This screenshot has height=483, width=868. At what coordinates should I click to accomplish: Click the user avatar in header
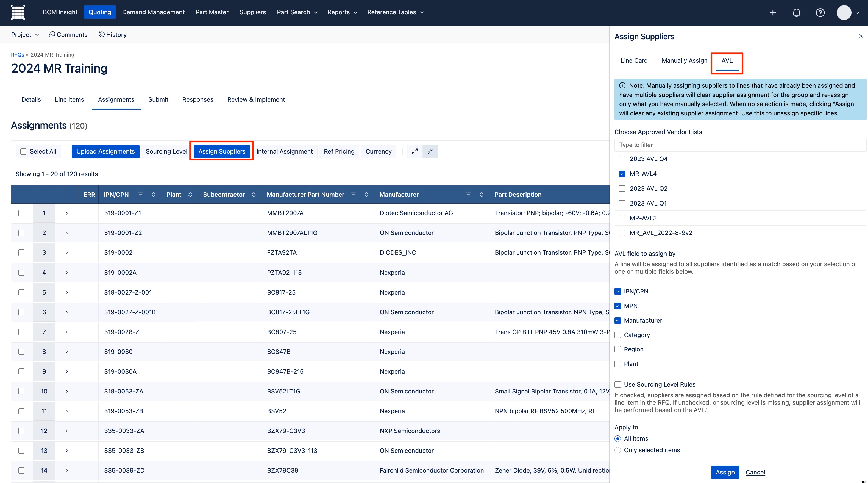[x=844, y=13]
